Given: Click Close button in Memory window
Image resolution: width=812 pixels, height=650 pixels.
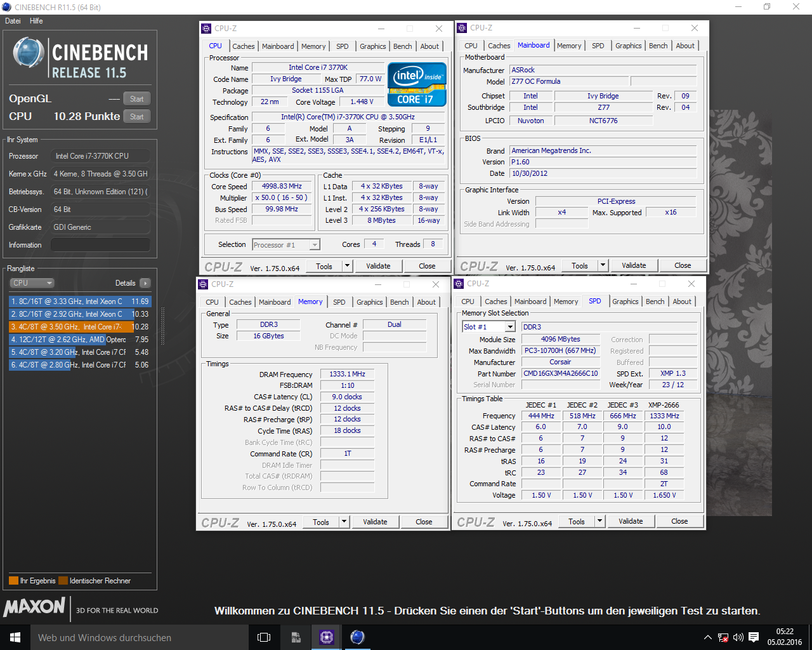Looking at the screenshot, I should 424,522.
